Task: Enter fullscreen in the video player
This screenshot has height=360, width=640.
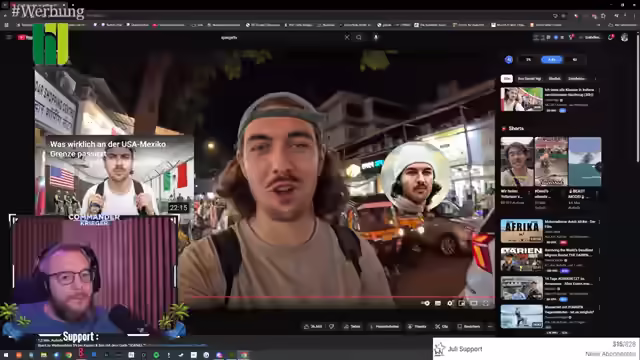Action: point(486,303)
